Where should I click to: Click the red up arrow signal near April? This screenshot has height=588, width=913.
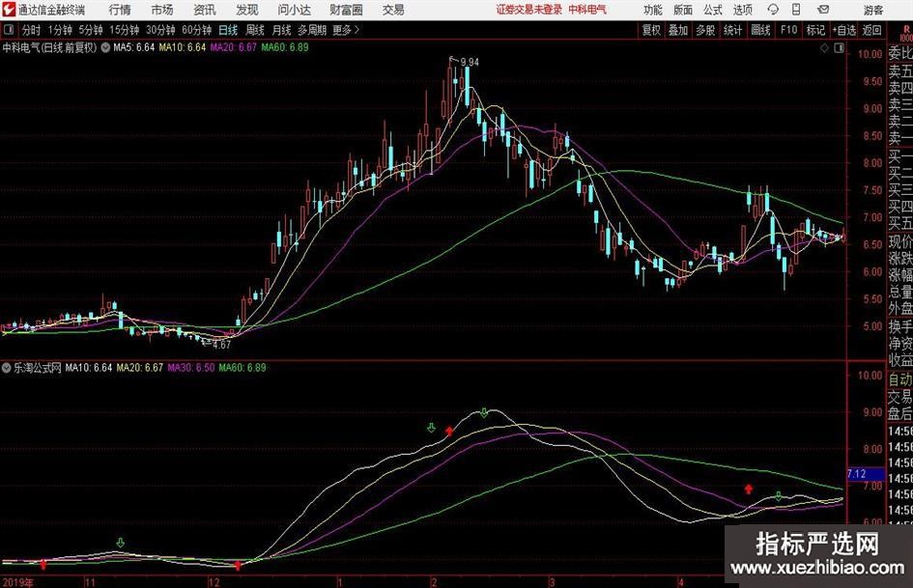[749, 489]
